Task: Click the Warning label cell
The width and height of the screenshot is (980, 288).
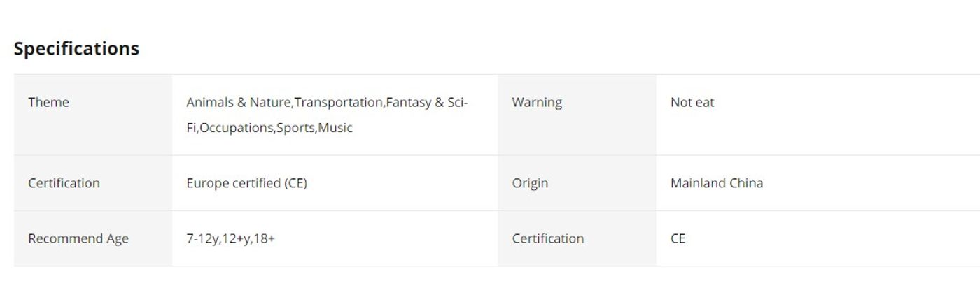Action: [577, 115]
